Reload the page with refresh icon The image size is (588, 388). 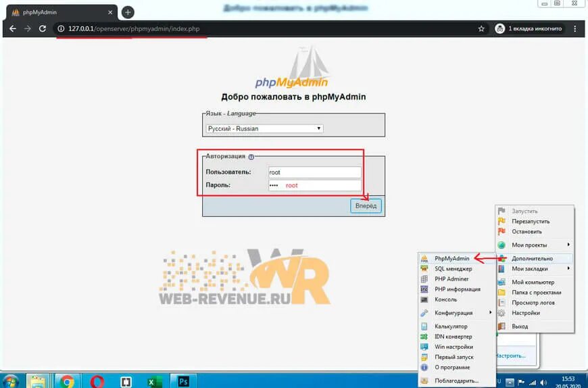click(x=43, y=28)
